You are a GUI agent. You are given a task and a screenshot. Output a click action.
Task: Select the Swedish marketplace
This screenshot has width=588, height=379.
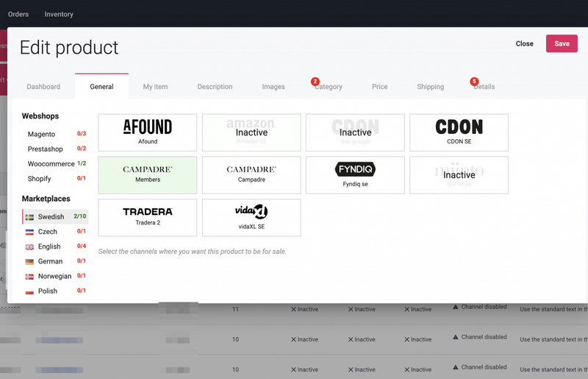tap(55, 217)
